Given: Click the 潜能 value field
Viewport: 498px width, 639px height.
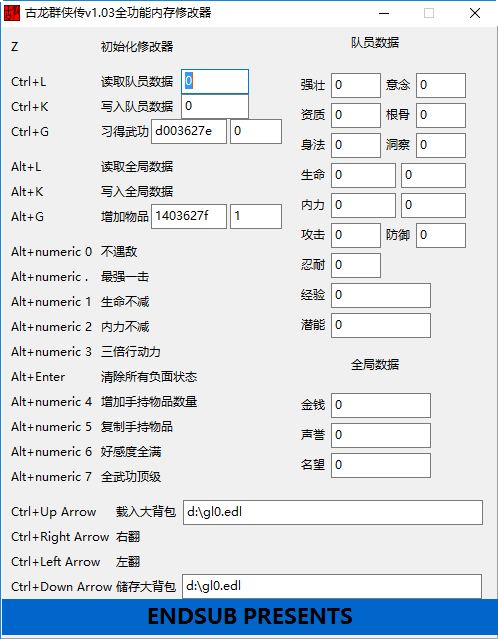Looking at the screenshot, I should pyautogui.click(x=381, y=326).
